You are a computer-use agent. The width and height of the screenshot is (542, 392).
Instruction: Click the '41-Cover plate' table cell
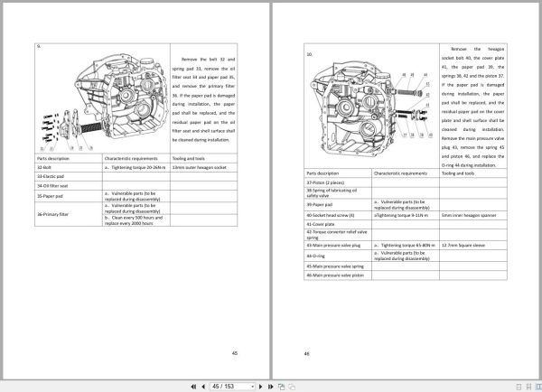click(338, 224)
